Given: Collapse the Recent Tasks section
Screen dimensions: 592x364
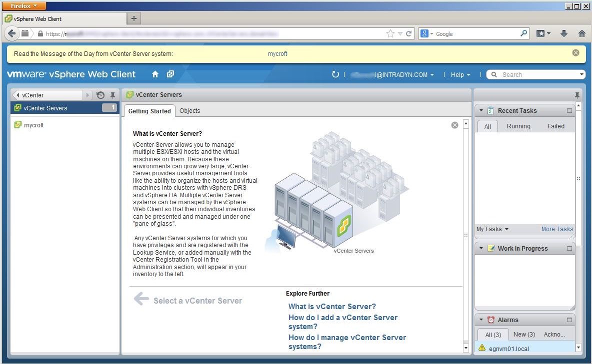Looking at the screenshot, I should click(x=481, y=110).
